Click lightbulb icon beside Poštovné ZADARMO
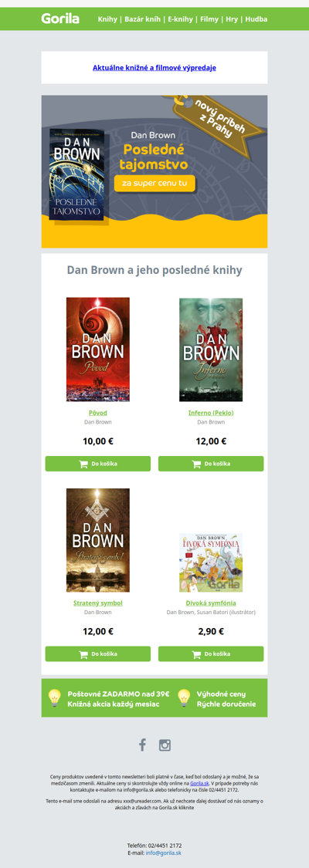This screenshot has height=868, width=309. 54,698
